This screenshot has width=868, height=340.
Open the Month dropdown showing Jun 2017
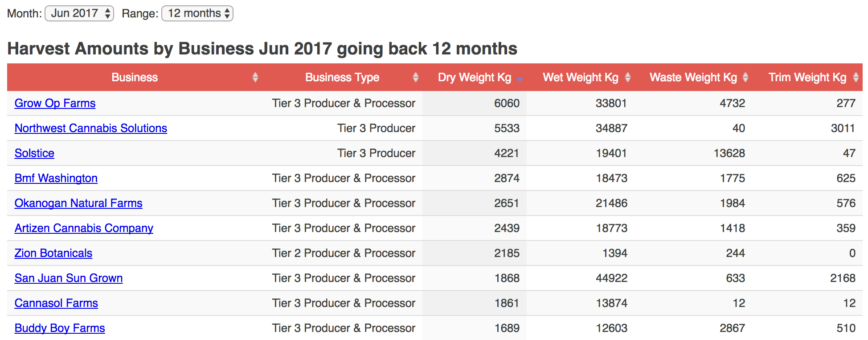pyautogui.click(x=79, y=13)
